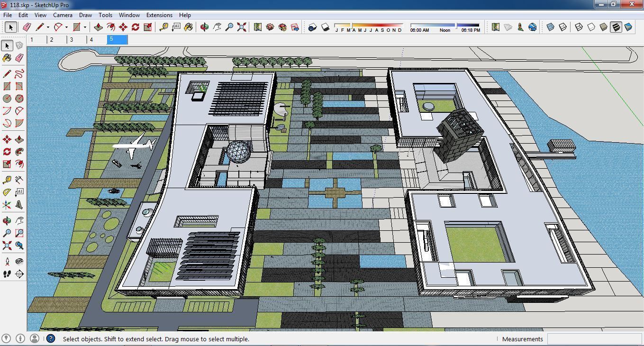Viewport: 644px width, 346px height.
Task: Select the Make Component tool
Action: (19, 46)
